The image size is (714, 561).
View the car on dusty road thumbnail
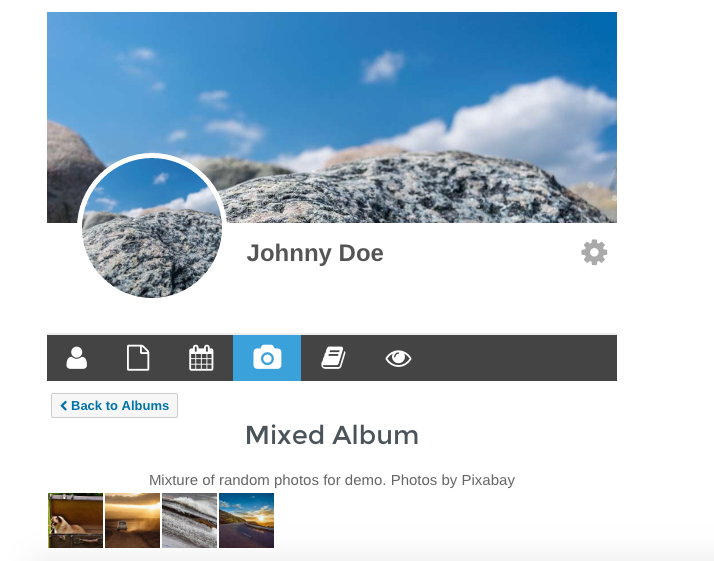click(x=133, y=520)
